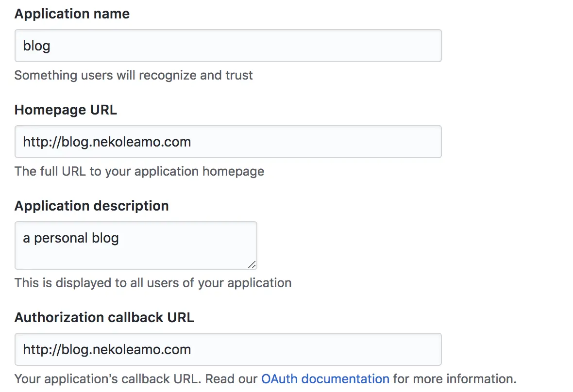The width and height of the screenshot is (573, 392).
Task: Grab the description textarea resize handle
Action: coord(252,264)
